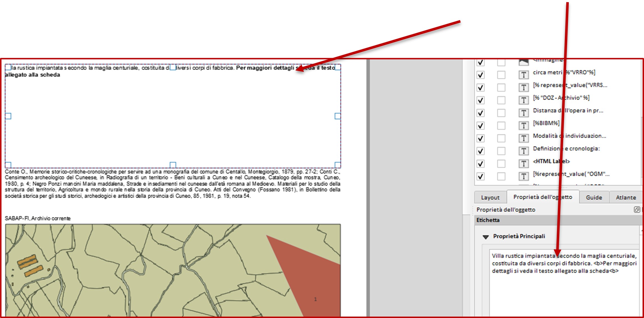The height and width of the screenshot is (318, 644).
Task: Collapse the Proprietà Principali section
Action: click(x=485, y=237)
